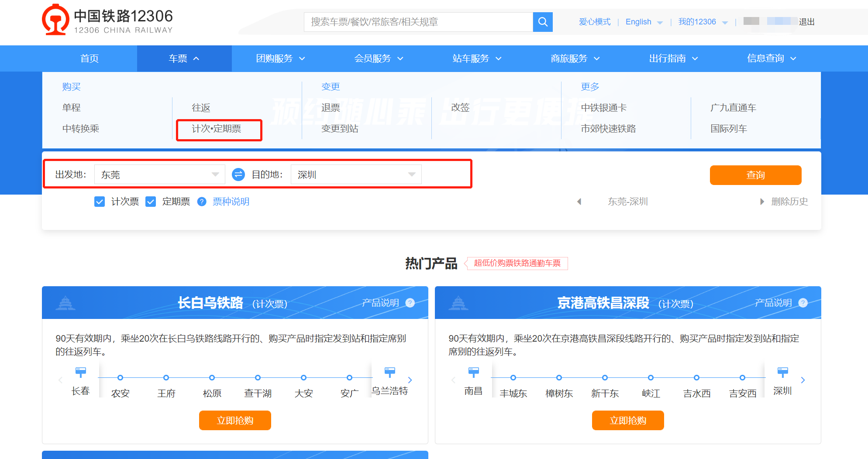The image size is (868, 459).
Task: Click the pagoda icon on 京港高铁昌深段 card
Action: click(458, 303)
